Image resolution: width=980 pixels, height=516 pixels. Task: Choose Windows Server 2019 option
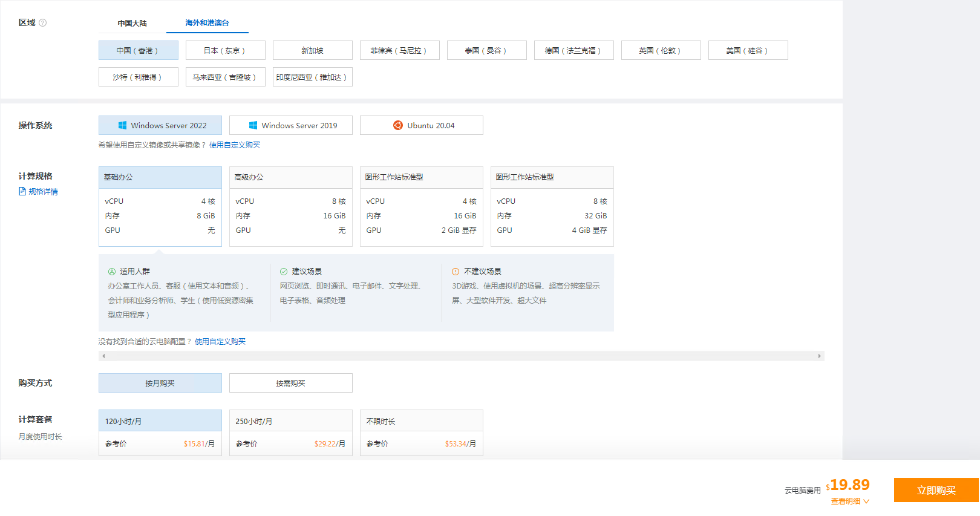click(291, 125)
